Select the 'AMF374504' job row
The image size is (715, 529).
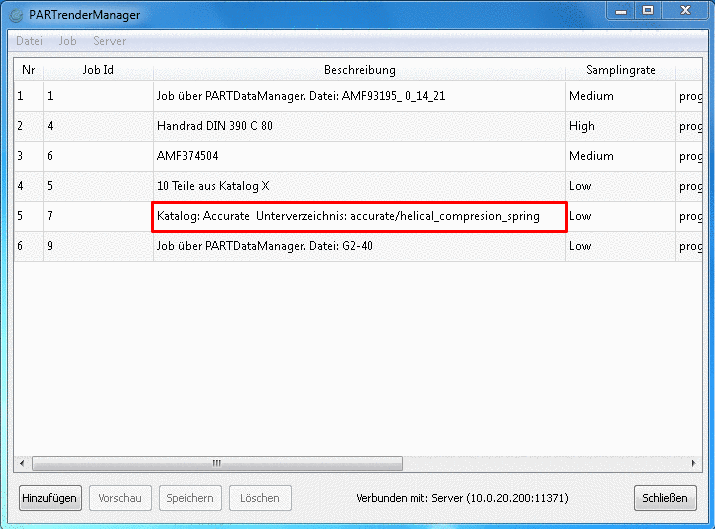coord(359,156)
